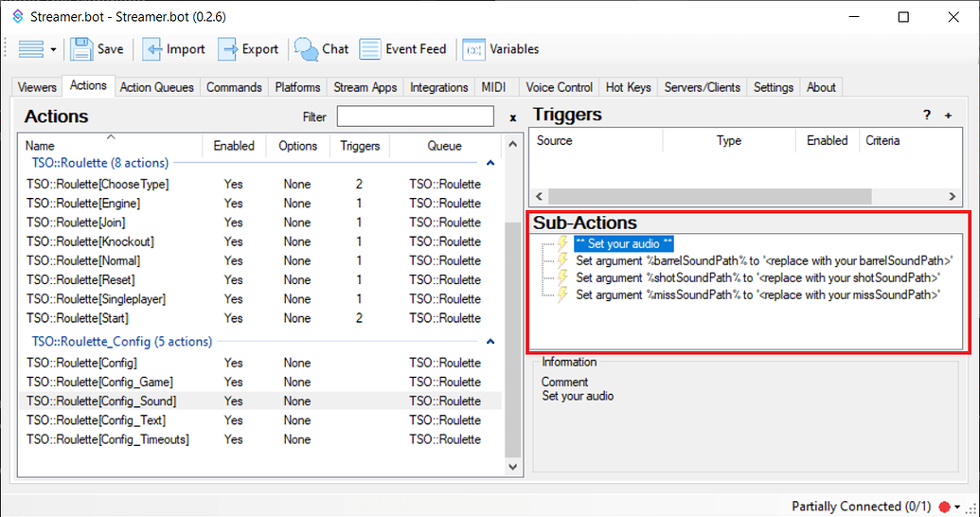Sort actions by Queue column header
Viewport: 980px width, 517px height.
point(444,146)
